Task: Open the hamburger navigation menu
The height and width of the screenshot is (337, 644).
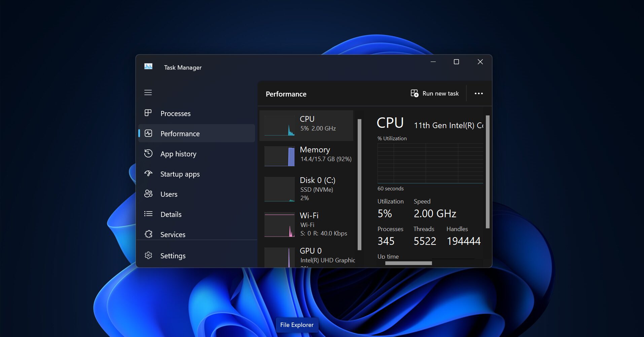Action: pyautogui.click(x=148, y=92)
